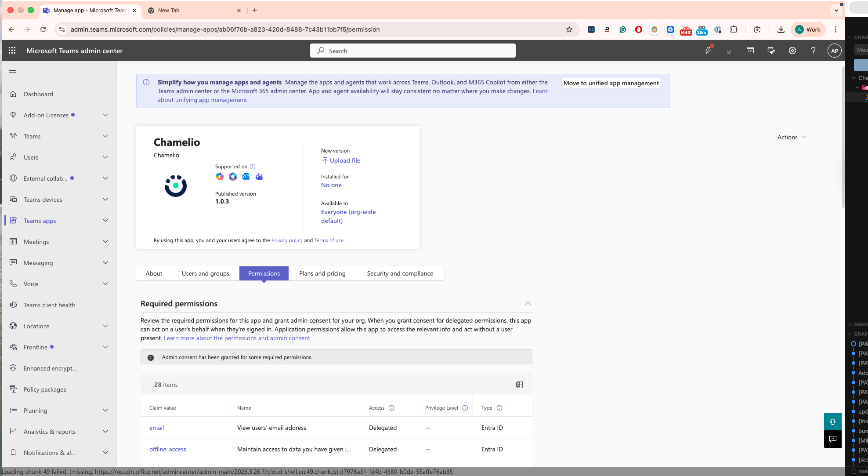Viewport: 868px width, 476px height.
Task: Open the Plans and pricing tab
Action: coord(322,273)
